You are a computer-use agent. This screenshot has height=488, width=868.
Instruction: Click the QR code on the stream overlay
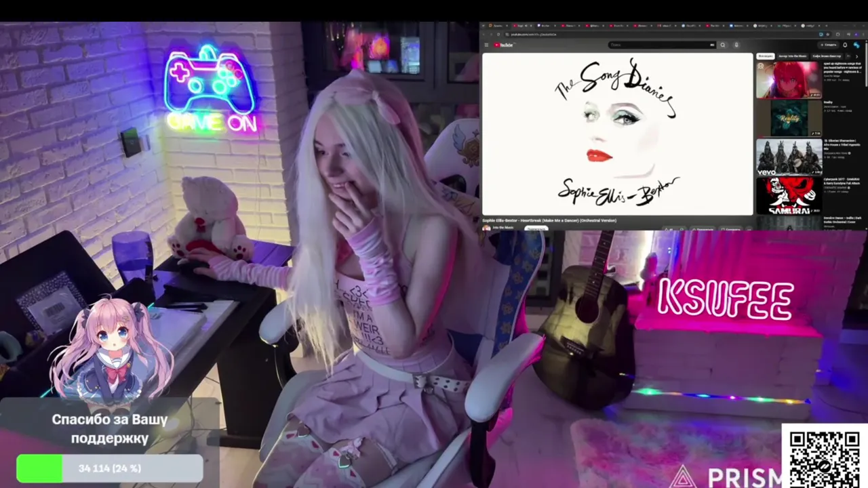(x=825, y=456)
